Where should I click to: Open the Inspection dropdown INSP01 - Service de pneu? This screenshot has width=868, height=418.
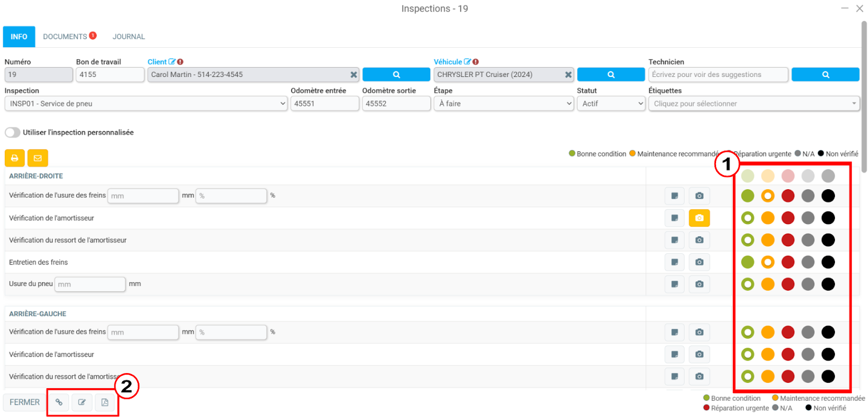(146, 104)
